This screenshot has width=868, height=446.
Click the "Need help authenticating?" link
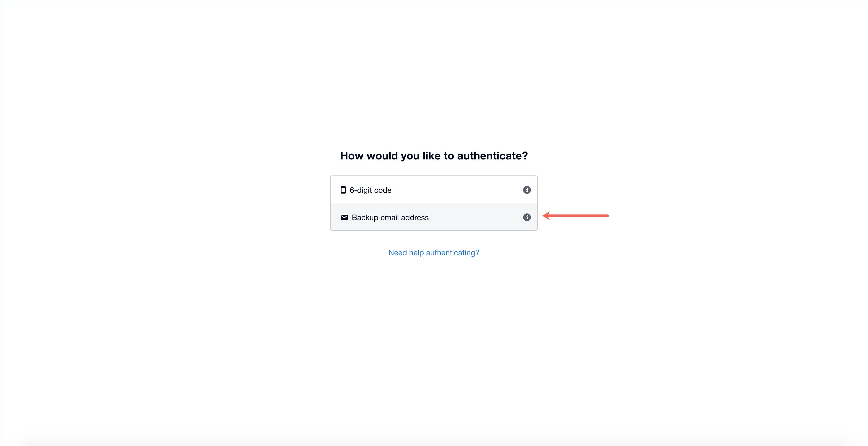[434, 253]
